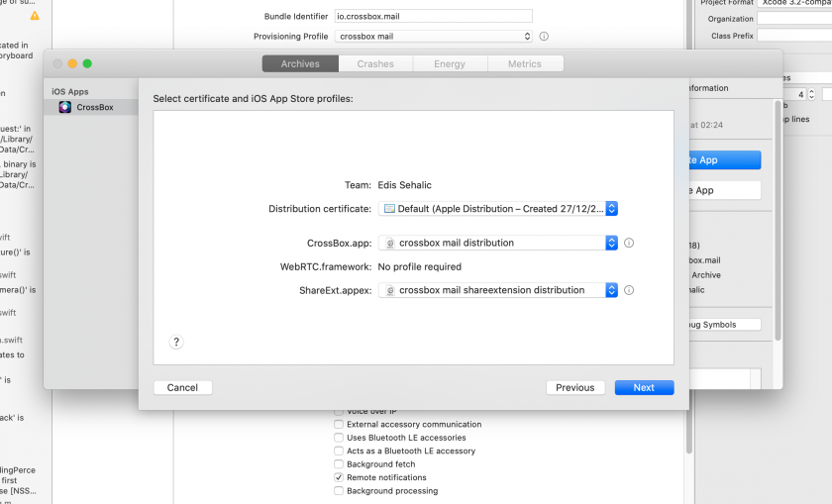Click the Download Debug Symbols button
This screenshot has height=504, width=832.
pos(725,325)
